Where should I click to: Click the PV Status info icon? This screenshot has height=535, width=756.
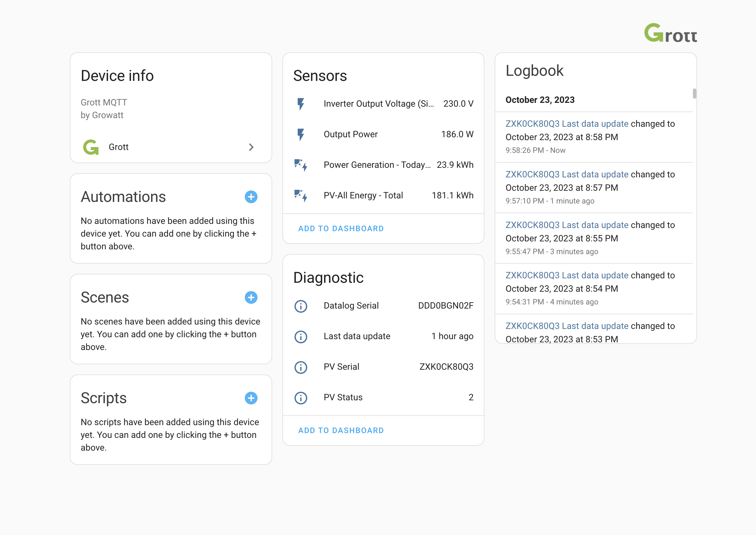[300, 398]
